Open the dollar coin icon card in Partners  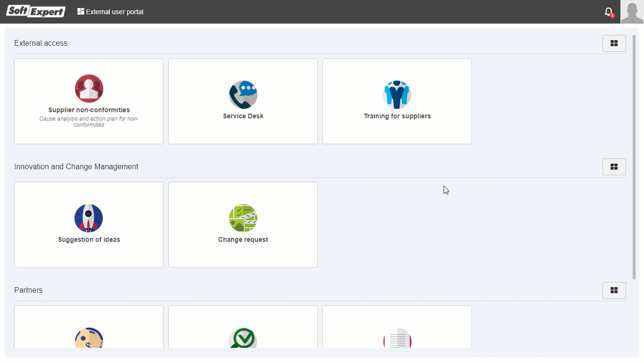(x=89, y=327)
